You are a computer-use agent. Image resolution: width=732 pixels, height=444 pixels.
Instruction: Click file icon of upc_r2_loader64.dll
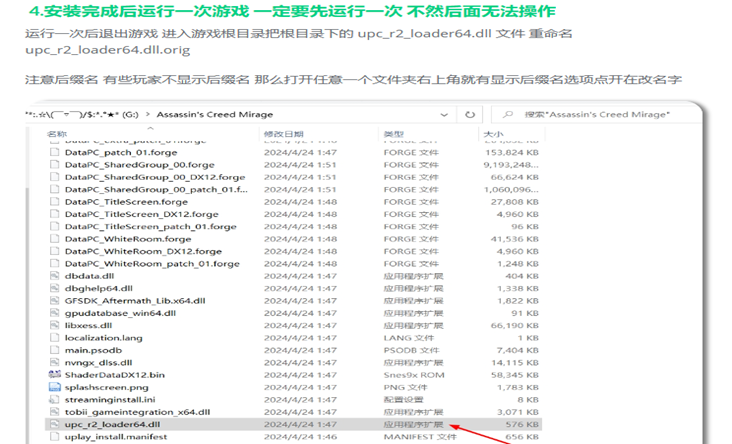pos(55,424)
